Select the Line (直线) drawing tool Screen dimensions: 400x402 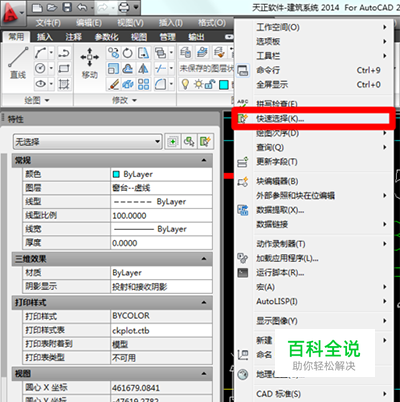(18, 63)
